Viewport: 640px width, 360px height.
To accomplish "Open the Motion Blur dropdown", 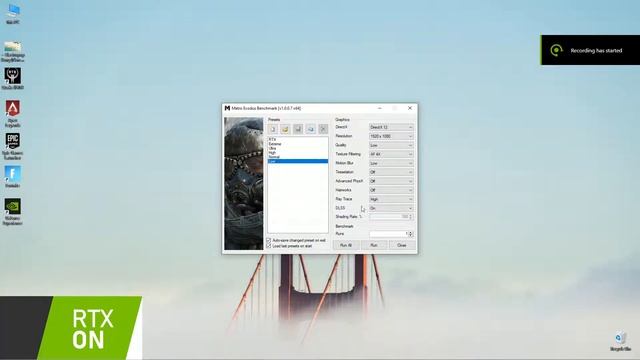I will pos(391,163).
